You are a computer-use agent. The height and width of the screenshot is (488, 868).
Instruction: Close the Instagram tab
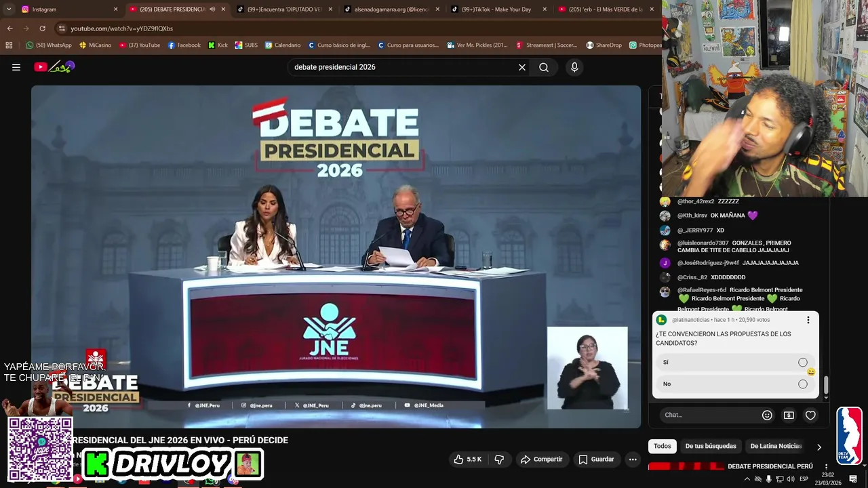click(115, 9)
